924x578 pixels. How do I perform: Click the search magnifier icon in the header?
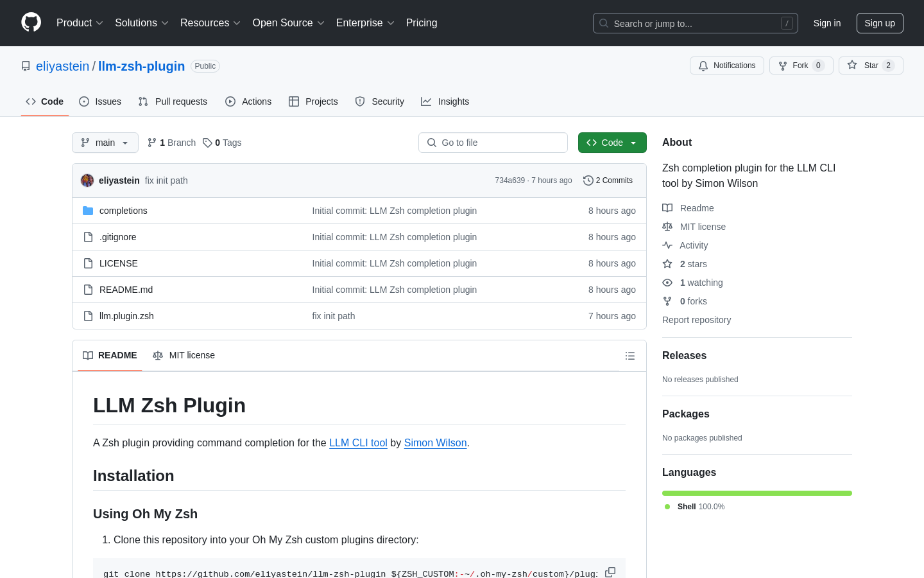[x=604, y=23]
